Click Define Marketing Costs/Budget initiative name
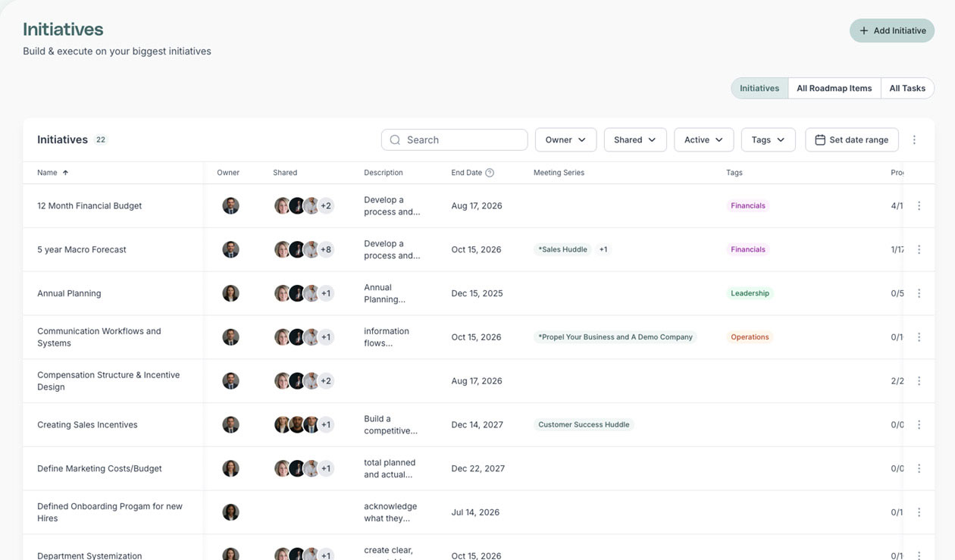 click(x=99, y=468)
